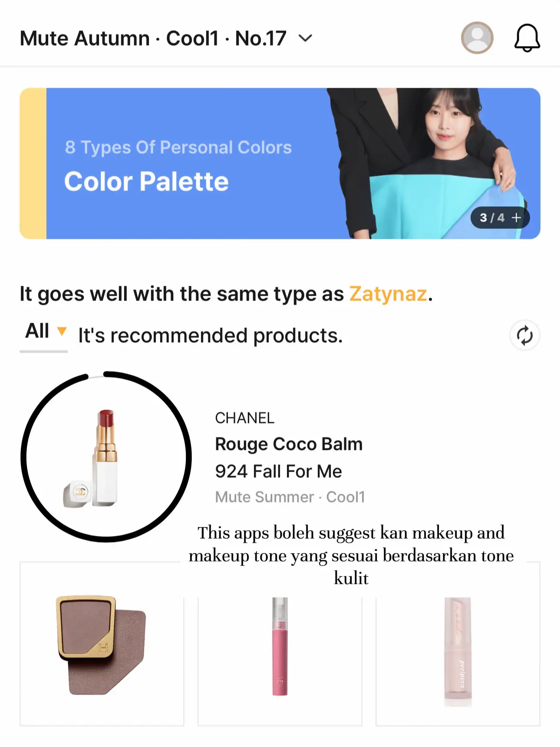Select the Chanel lipstick product image

click(x=106, y=457)
